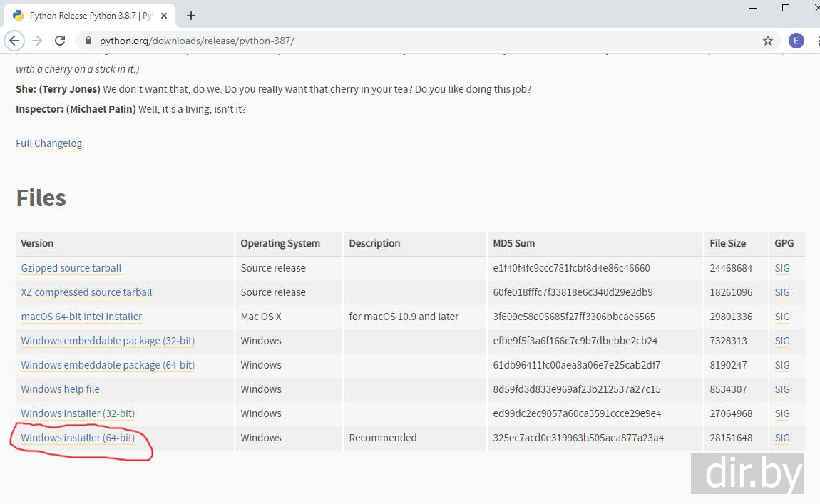This screenshot has width=820, height=504.
Task: Open the Windows help file link
Action: (x=60, y=389)
